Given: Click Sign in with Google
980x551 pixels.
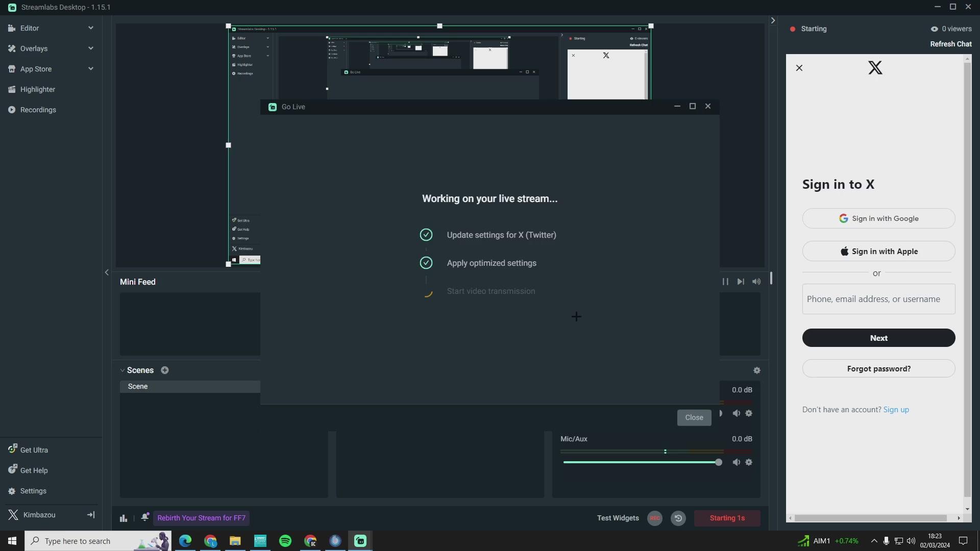Looking at the screenshot, I should (x=878, y=218).
